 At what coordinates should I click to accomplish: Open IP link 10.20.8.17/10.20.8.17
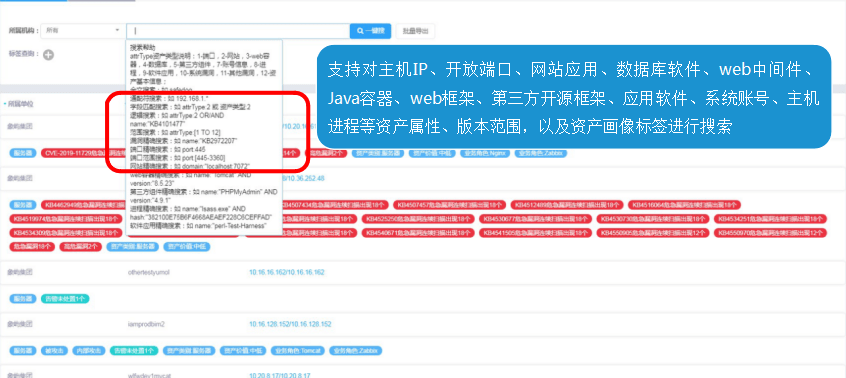(x=279, y=375)
